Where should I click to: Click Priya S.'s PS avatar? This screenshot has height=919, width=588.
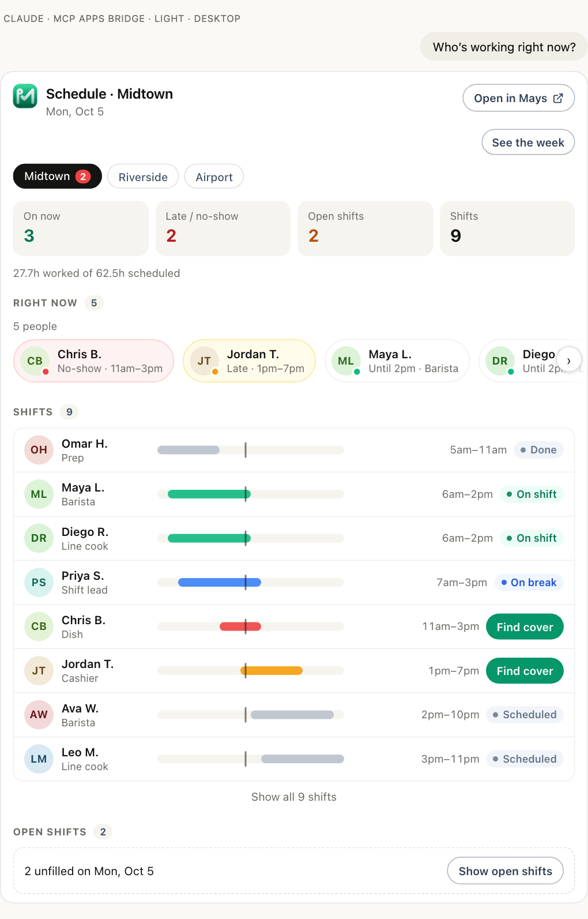coord(39,583)
